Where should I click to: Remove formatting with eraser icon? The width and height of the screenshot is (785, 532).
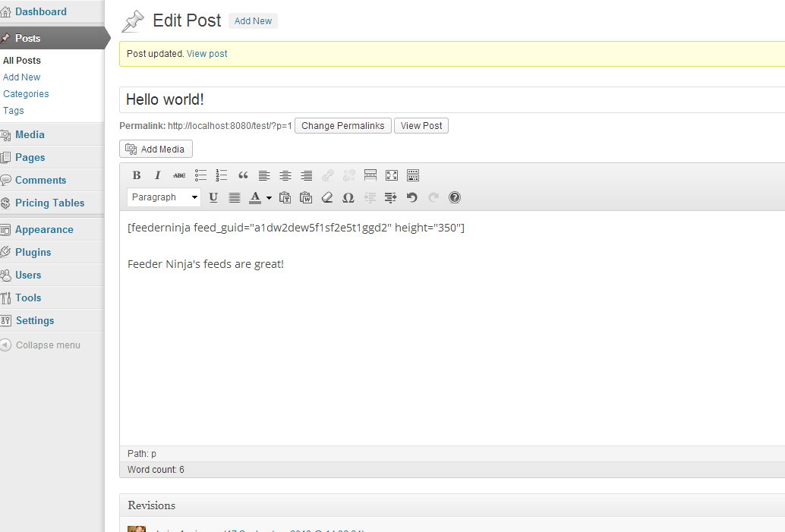[x=327, y=197]
